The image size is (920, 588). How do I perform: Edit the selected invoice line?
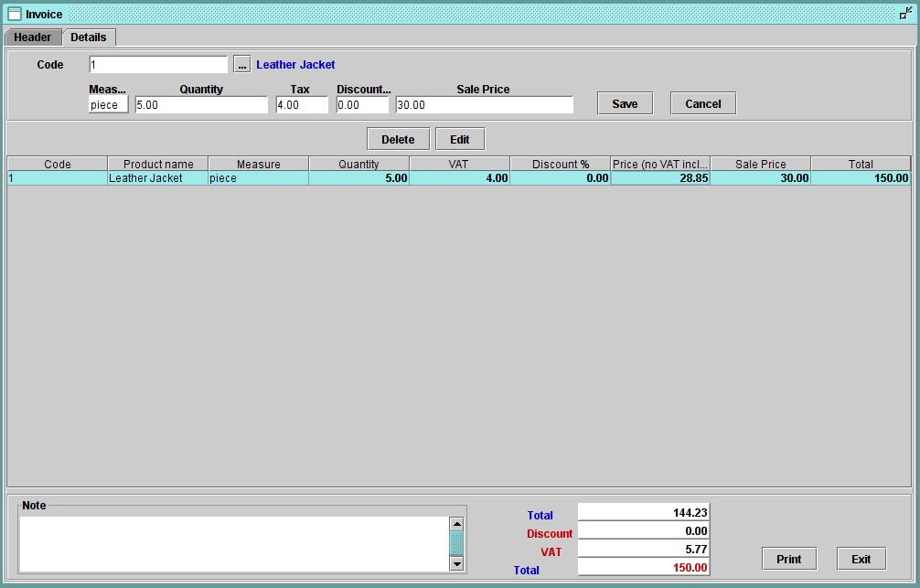pos(460,138)
